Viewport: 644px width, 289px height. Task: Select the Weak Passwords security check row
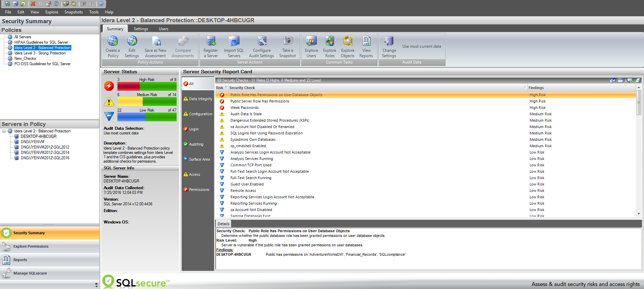point(245,108)
